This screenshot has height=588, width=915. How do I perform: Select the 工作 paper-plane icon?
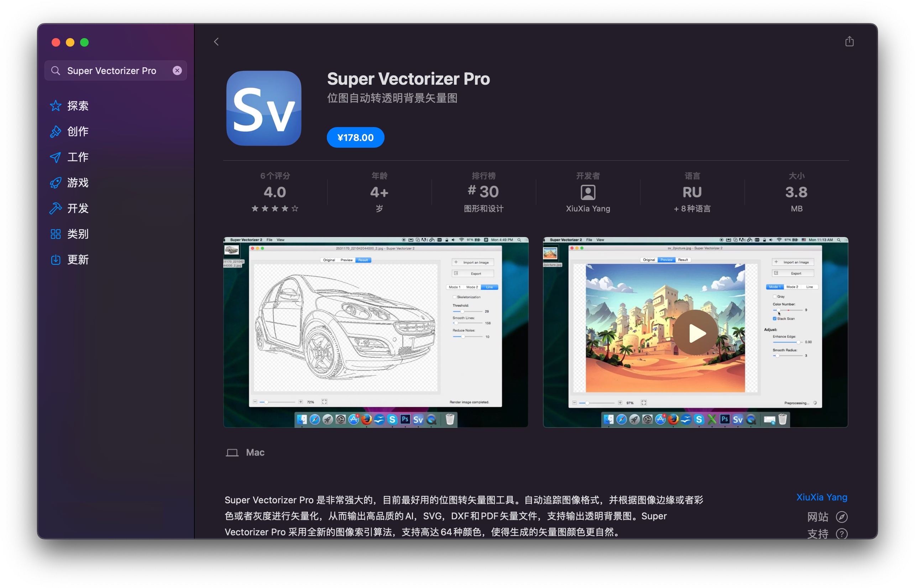[x=56, y=157]
